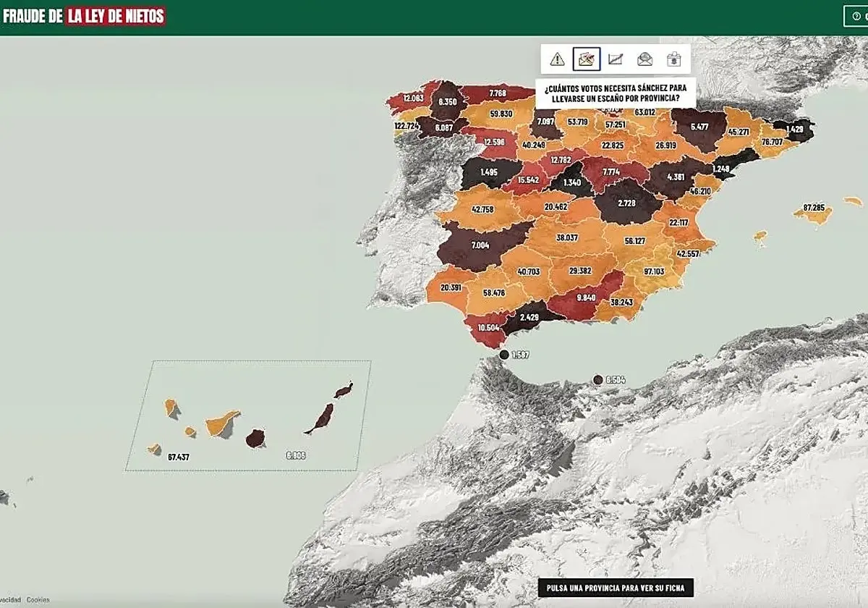Click the province labeled 12.596

coord(495,141)
